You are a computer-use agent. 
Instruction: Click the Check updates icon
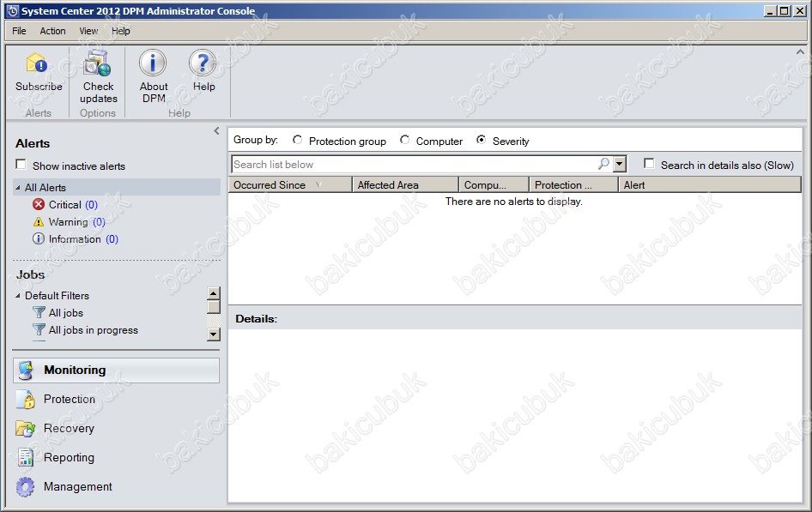tap(98, 63)
